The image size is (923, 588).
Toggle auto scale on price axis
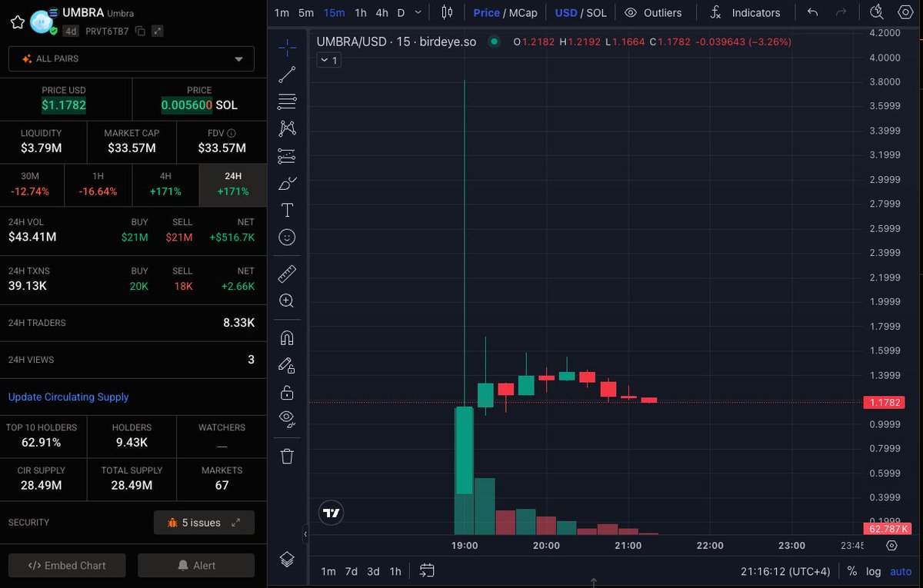[x=901, y=571]
